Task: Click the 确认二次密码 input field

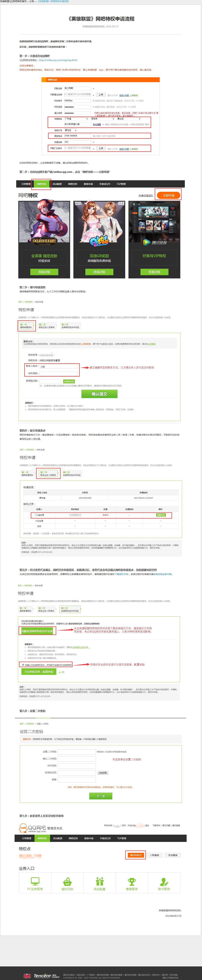Action: (x=77, y=759)
